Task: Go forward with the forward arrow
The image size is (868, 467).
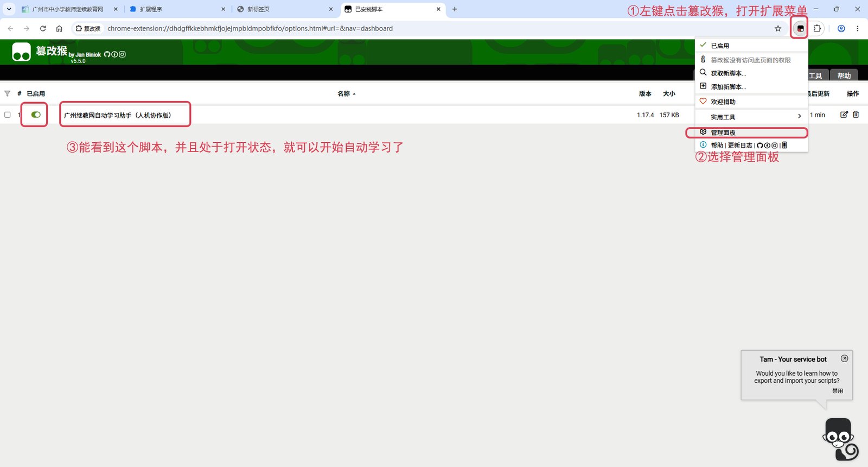Action: point(27,28)
